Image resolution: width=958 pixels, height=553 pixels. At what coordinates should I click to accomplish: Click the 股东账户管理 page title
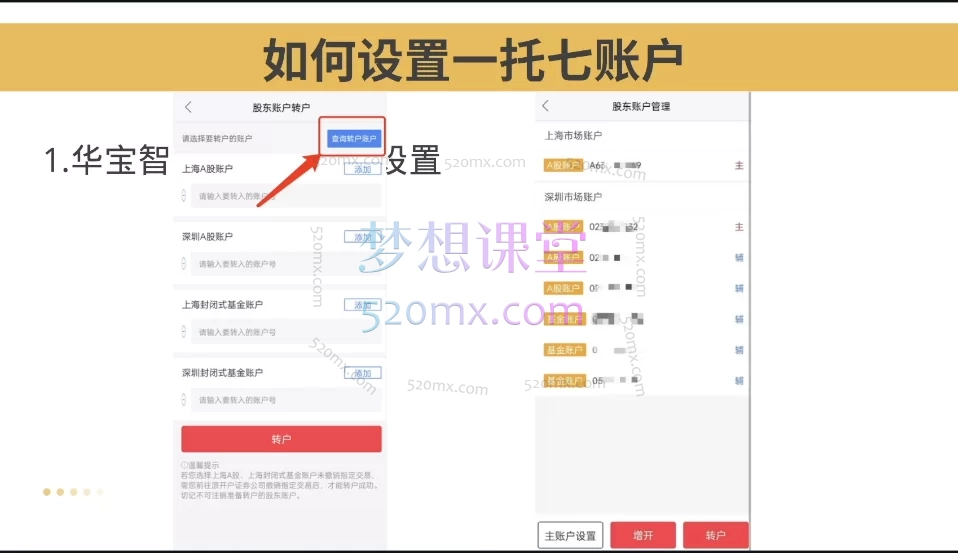pyautogui.click(x=641, y=106)
